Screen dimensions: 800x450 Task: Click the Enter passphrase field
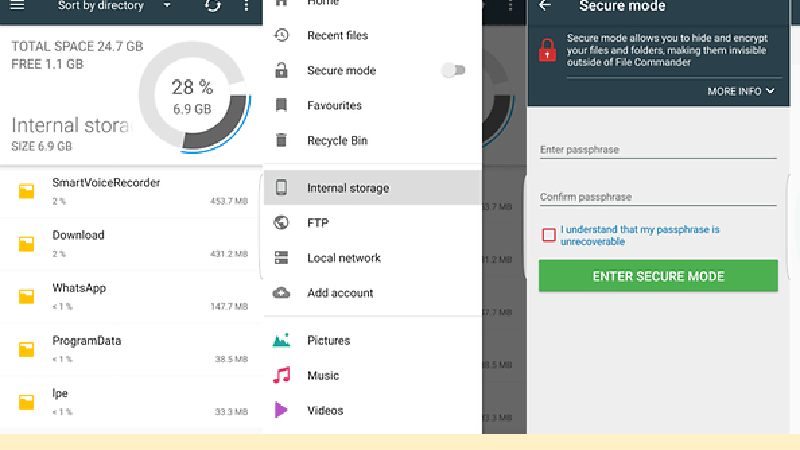(x=658, y=150)
